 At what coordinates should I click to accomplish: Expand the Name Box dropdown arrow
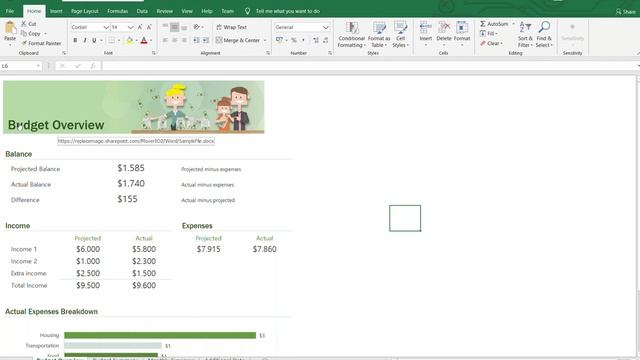[x=38, y=66]
